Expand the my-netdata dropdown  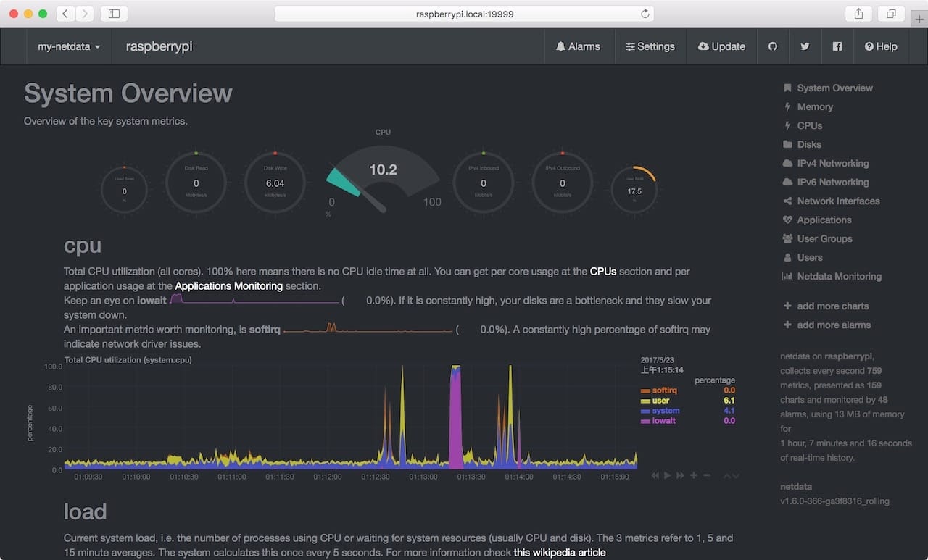(x=69, y=46)
